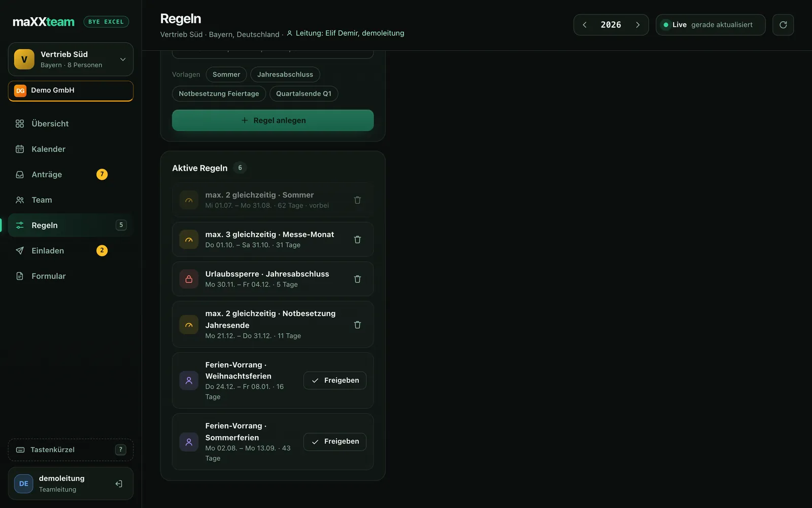Click gauge icon of Notbesetzung Jahresende rule
Viewport: 812px width, 508px height.
tap(189, 325)
